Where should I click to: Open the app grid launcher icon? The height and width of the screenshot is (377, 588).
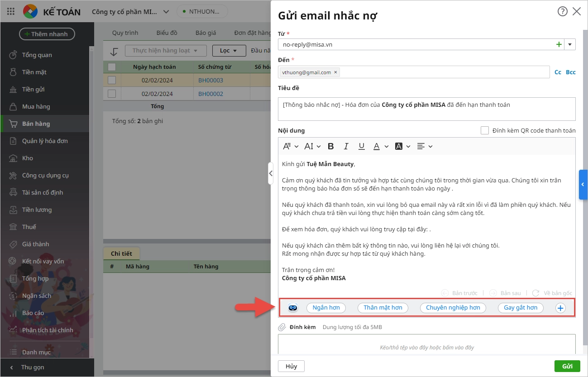11,11
